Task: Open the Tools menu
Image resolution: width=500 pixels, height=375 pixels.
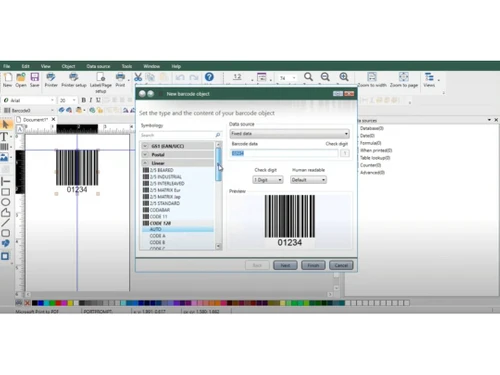Action: pyautogui.click(x=127, y=66)
